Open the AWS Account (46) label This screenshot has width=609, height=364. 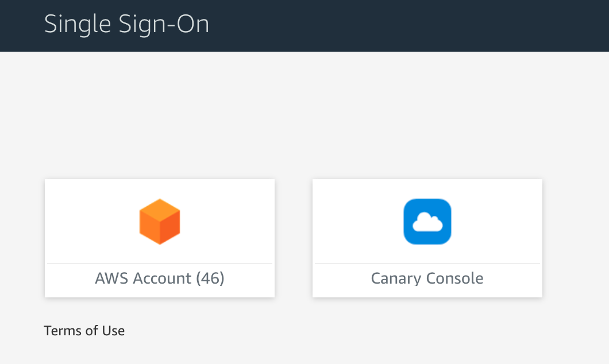coord(160,278)
